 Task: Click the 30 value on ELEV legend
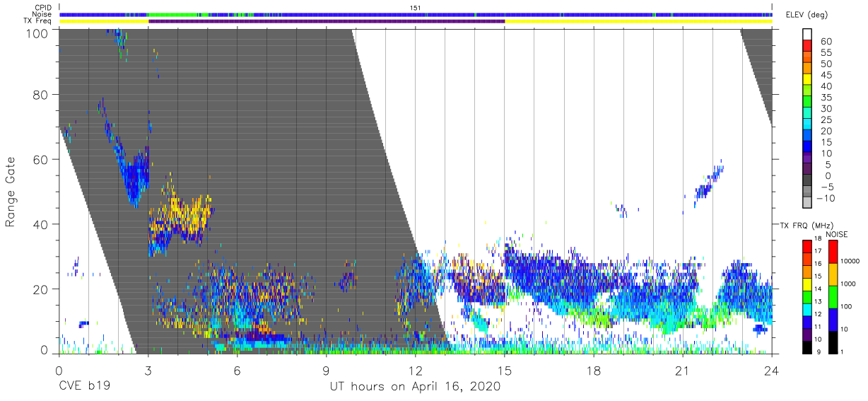(x=826, y=109)
